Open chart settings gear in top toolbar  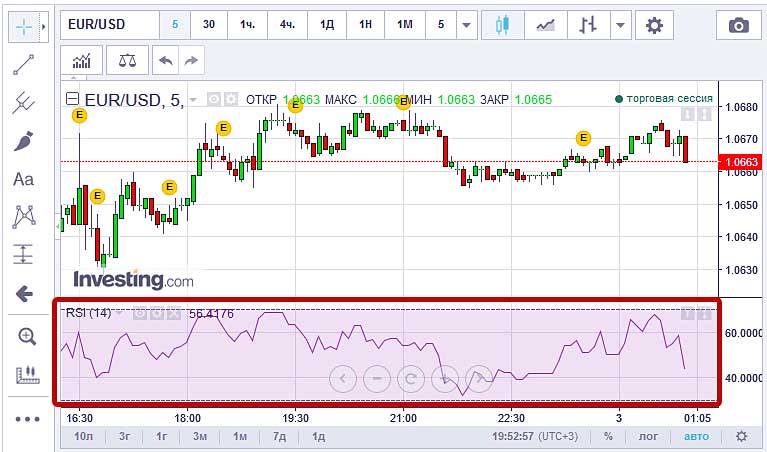[x=654, y=24]
